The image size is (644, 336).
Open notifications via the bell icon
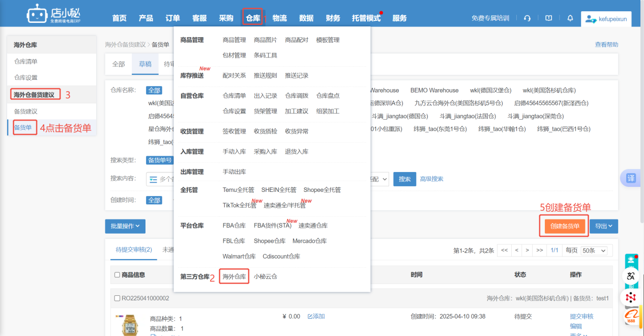click(x=570, y=18)
